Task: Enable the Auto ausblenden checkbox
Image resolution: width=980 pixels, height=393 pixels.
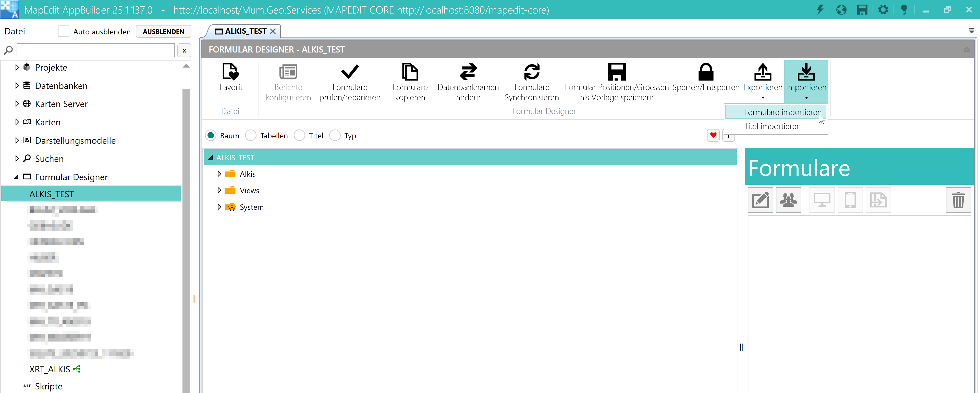Action: tap(64, 32)
